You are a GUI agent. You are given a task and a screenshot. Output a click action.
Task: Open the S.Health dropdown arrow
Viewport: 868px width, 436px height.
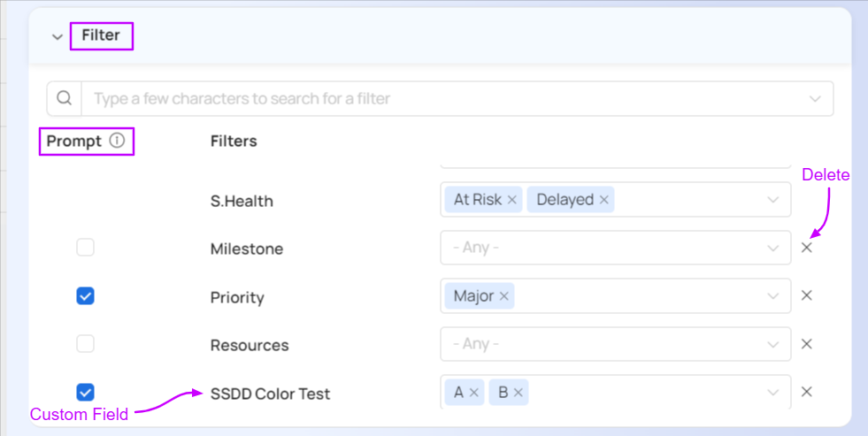coord(773,201)
